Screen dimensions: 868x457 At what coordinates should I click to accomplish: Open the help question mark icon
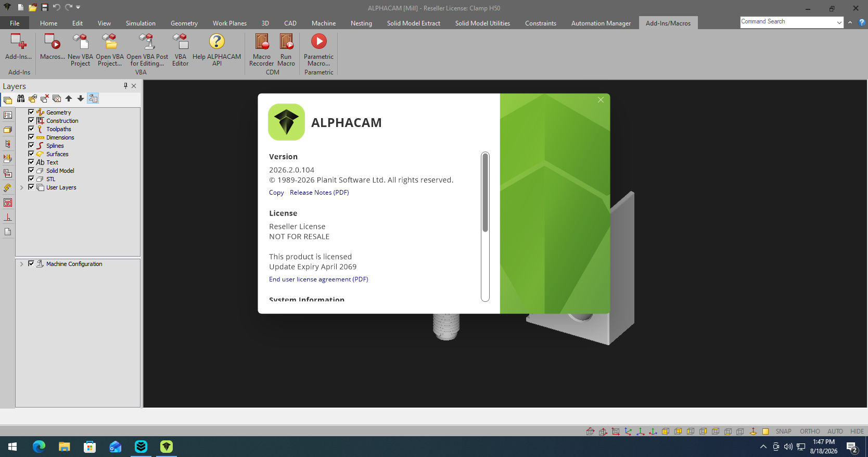point(862,22)
